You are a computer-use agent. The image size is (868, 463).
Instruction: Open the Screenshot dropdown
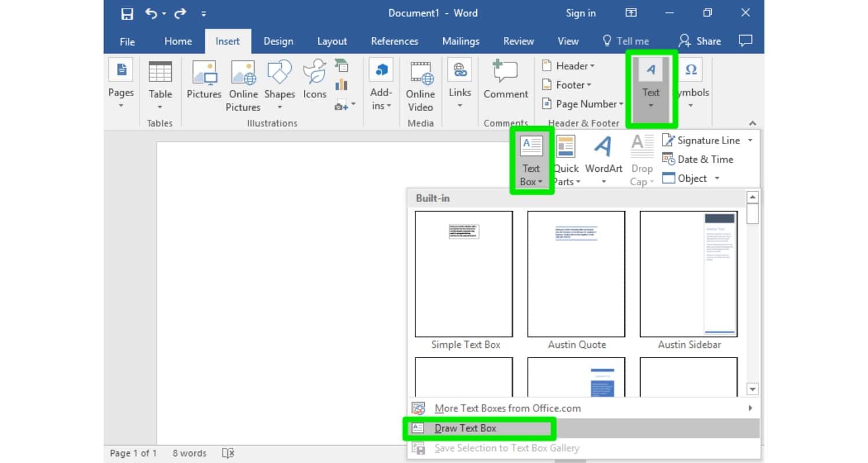[345, 105]
